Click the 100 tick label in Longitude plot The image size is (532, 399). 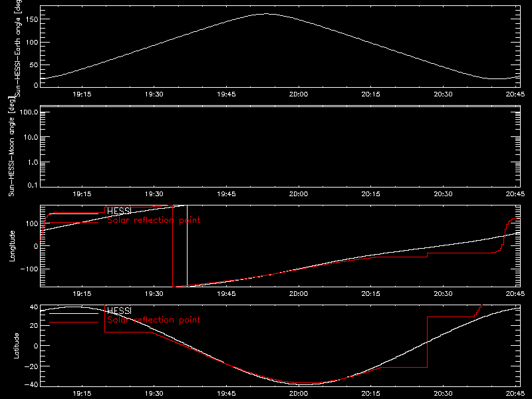click(x=32, y=223)
